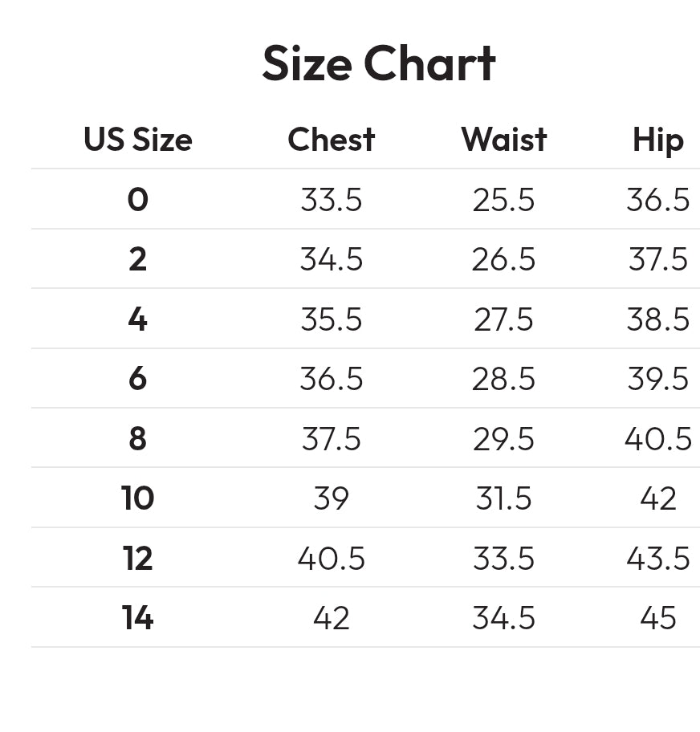
Task: Click US size 4 row label
Action: 138,319
